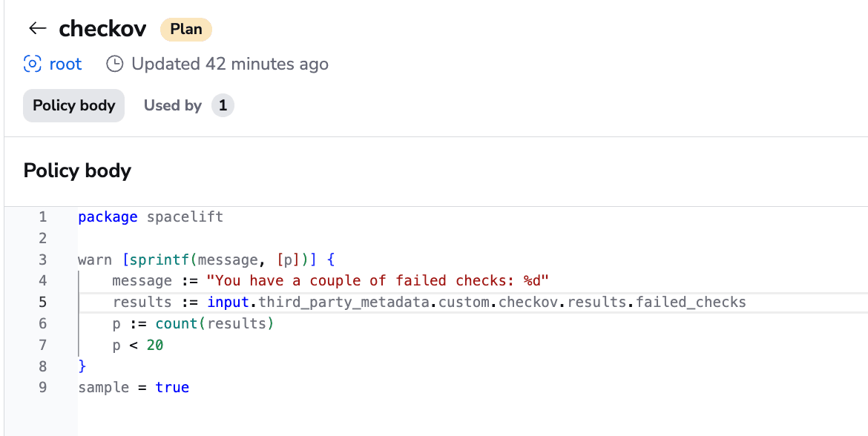Click the checkov policy title
The image size is (868, 436).
click(103, 29)
